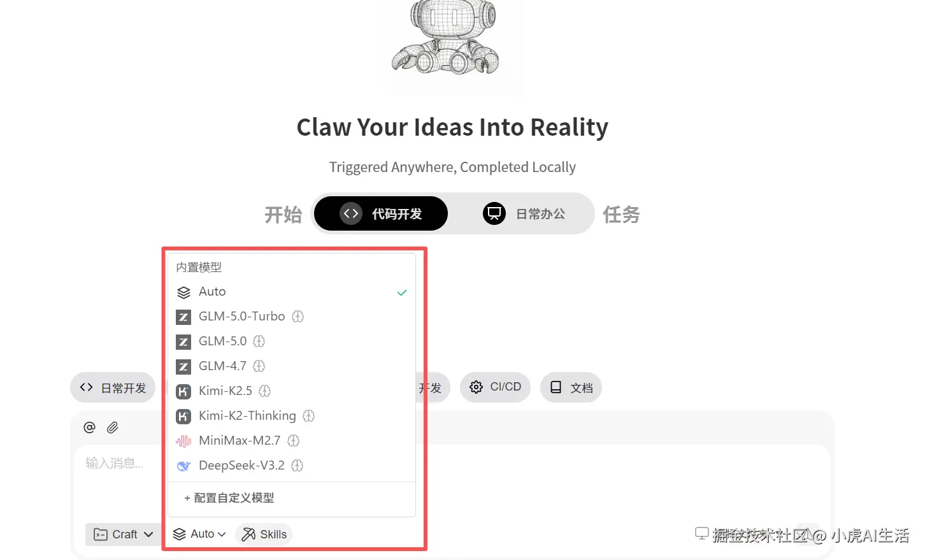Click the brain icon next to DeepSeek-V3.2
Image resolution: width=925 pixels, height=560 pixels.
coord(297,466)
